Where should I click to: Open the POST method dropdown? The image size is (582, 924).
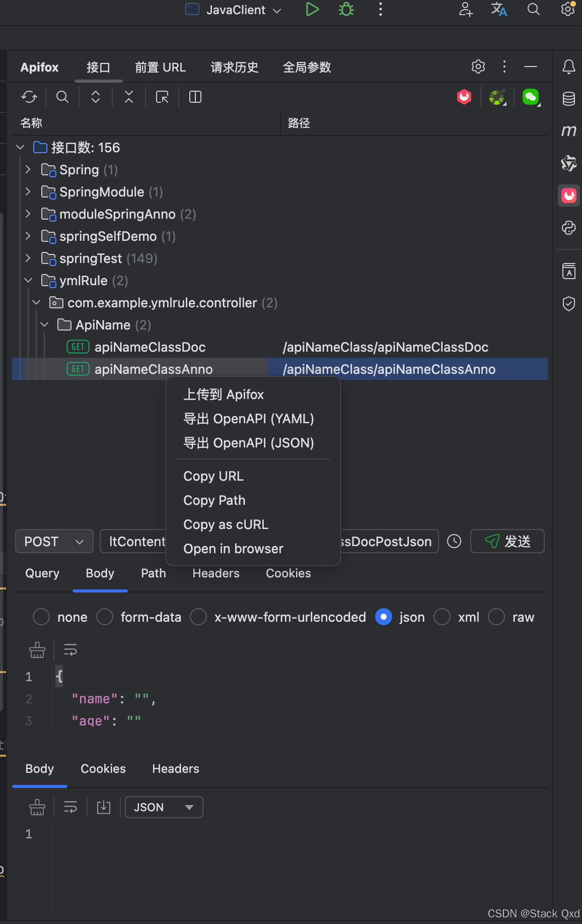pyautogui.click(x=54, y=541)
